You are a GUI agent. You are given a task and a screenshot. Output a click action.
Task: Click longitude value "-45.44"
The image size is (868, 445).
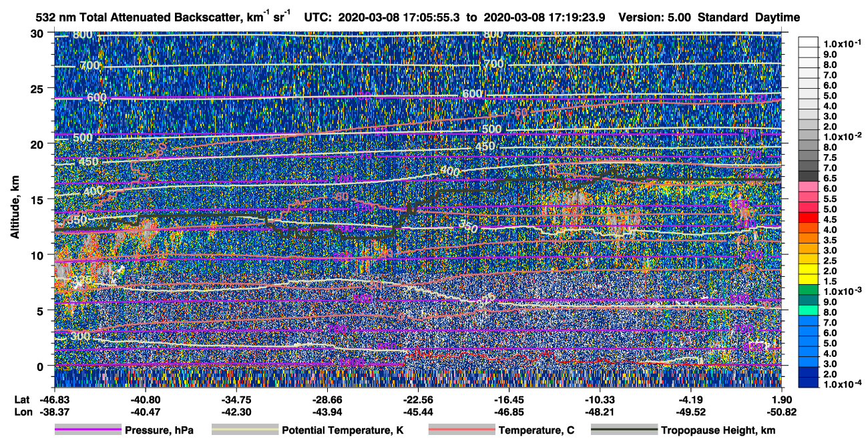(x=418, y=412)
